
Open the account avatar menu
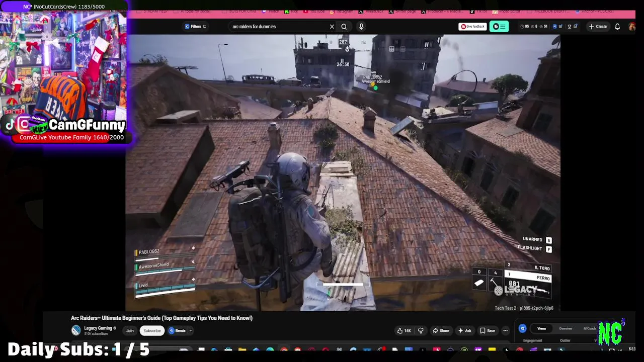632,27
